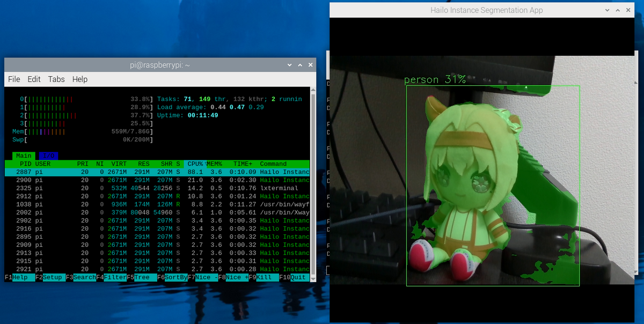Open the Help menu in terminal
The height and width of the screenshot is (324, 644).
point(79,79)
